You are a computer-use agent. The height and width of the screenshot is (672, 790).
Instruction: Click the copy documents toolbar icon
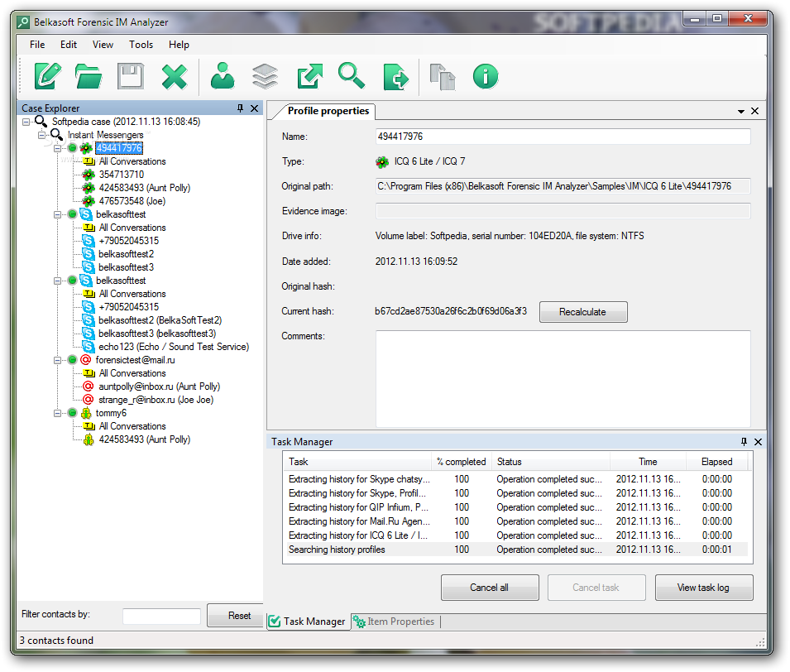tap(443, 77)
